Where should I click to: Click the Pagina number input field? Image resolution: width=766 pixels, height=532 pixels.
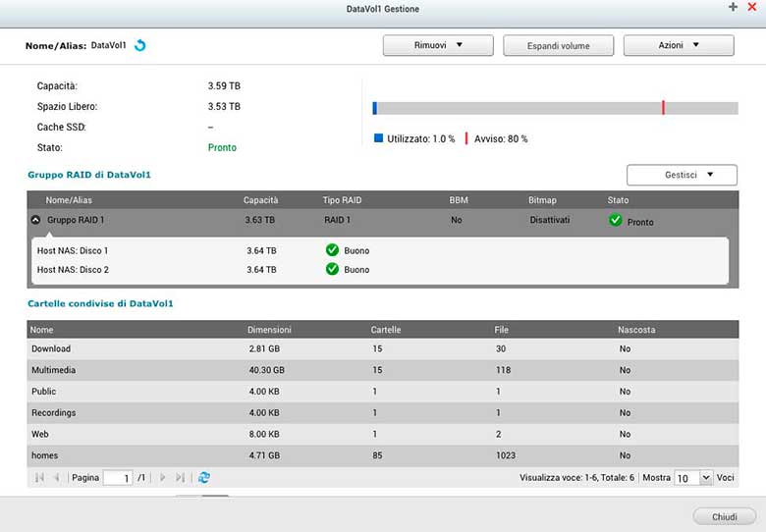(117, 478)
